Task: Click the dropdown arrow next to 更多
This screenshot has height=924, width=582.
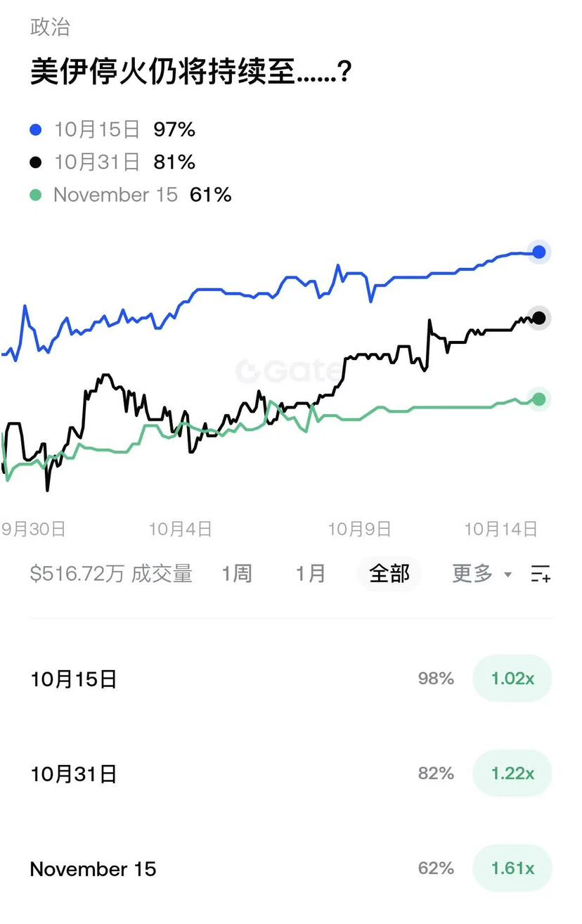Action: (508, 575)
